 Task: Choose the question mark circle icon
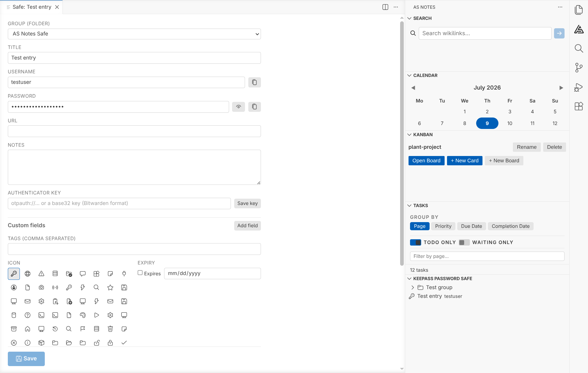(x=28, y=315)
